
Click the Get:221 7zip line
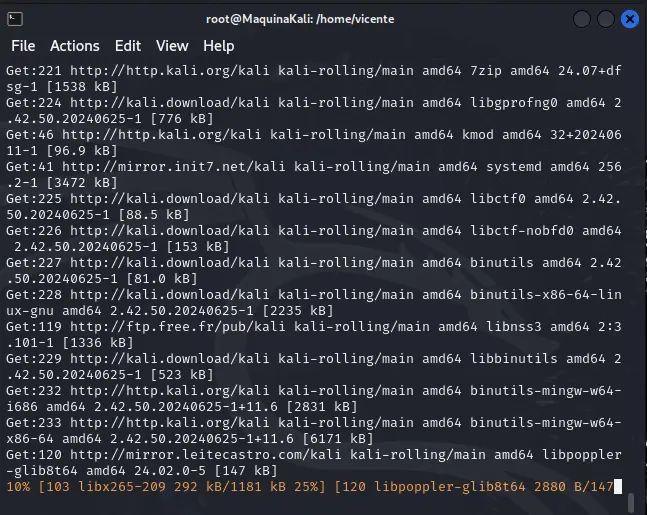coord(314,78)
